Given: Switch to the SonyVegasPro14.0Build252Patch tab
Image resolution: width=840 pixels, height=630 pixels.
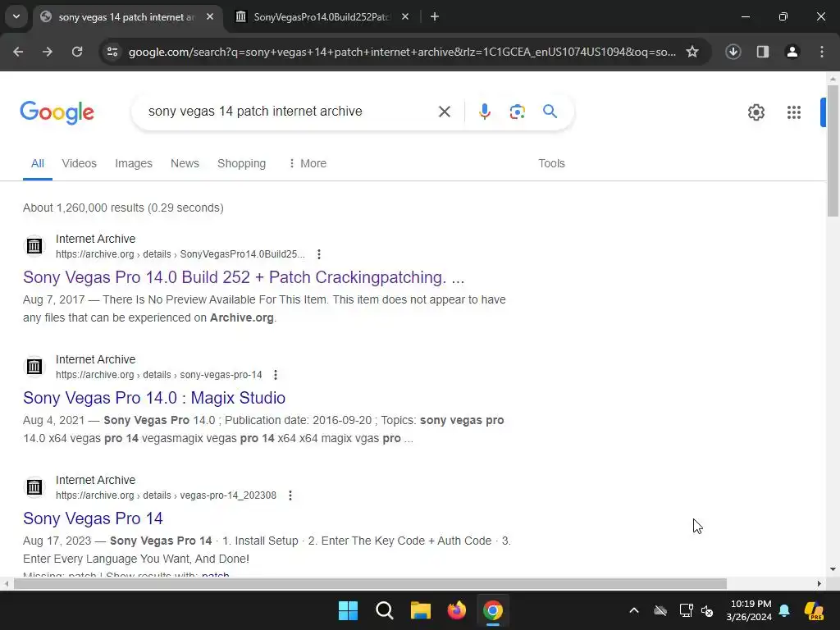Looking at the screenshot, I should click(322, 16).
